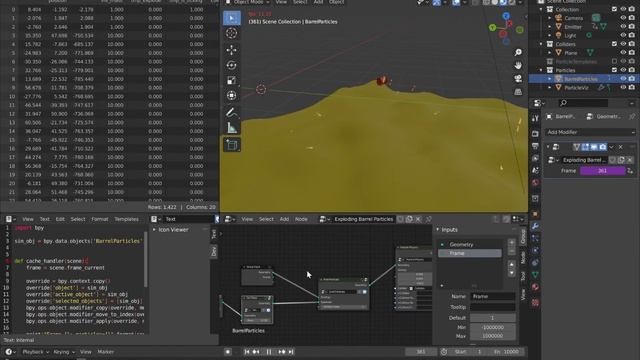Select the Rotate tool

(231, 65)
